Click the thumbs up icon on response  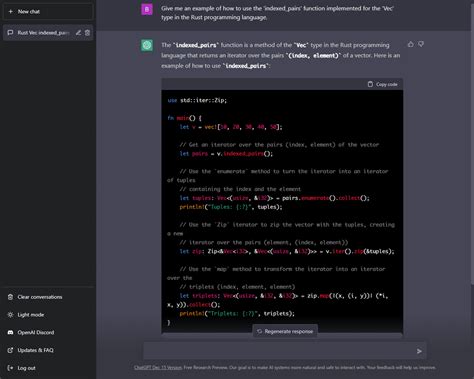(x=411, y=44)
